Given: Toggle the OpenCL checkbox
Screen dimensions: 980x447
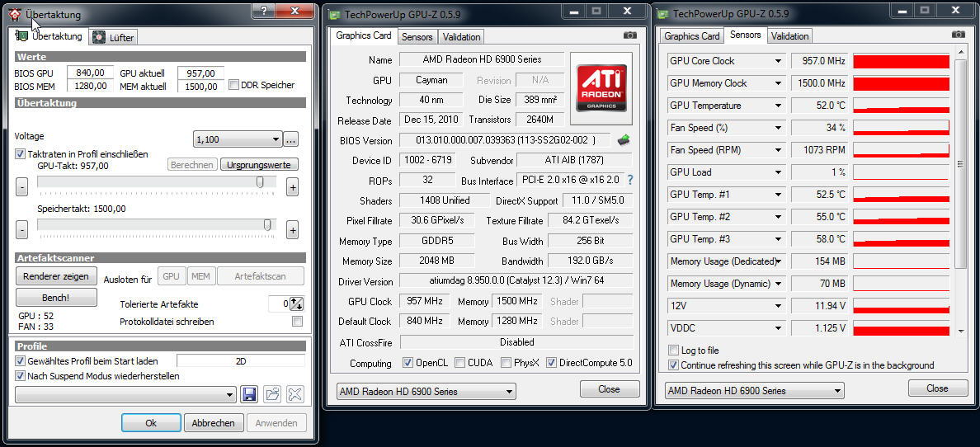Looking at the screenshot, I should click(408, 363).
